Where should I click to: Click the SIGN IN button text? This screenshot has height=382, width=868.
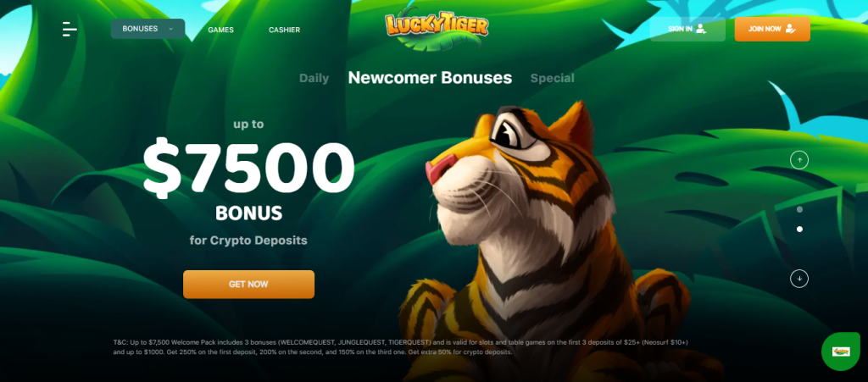(680, 29)
